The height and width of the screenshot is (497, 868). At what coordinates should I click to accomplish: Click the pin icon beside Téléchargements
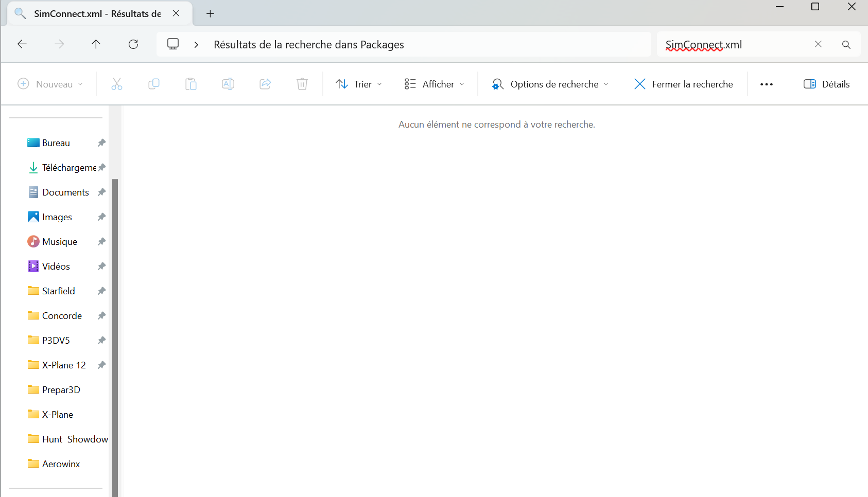click(x=102, y=168)
